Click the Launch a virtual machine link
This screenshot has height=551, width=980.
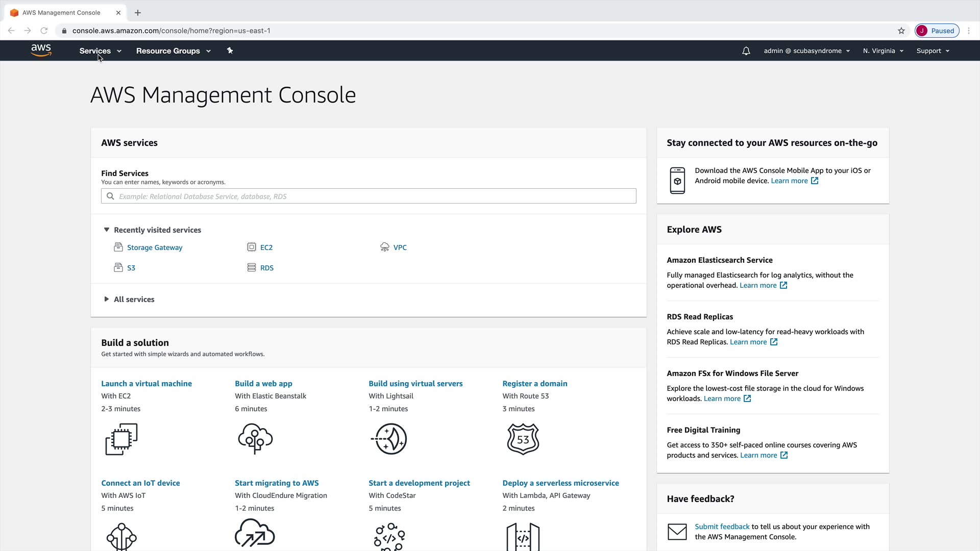click(146, 384)
